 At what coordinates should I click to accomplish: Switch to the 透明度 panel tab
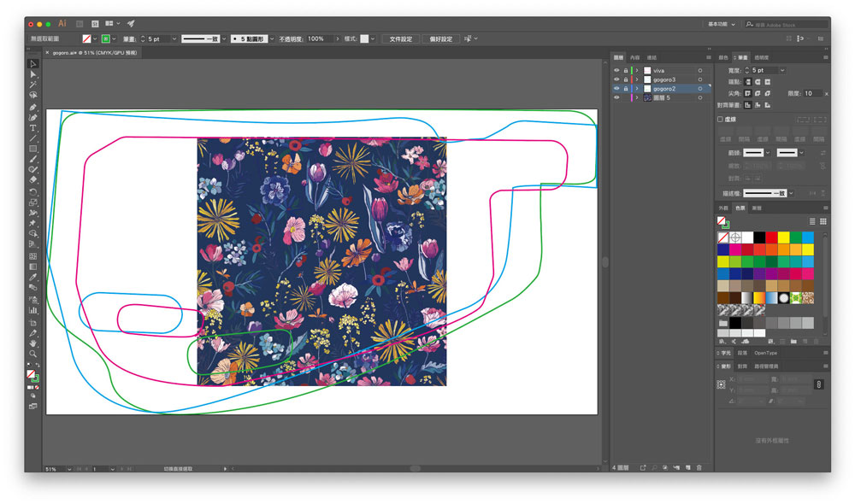tap(761, 57)
